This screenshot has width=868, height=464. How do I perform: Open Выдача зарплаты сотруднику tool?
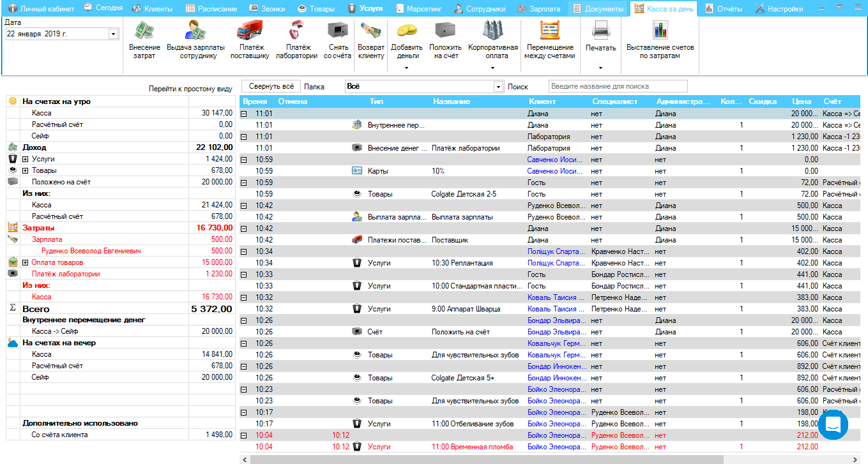pos(195,31)
